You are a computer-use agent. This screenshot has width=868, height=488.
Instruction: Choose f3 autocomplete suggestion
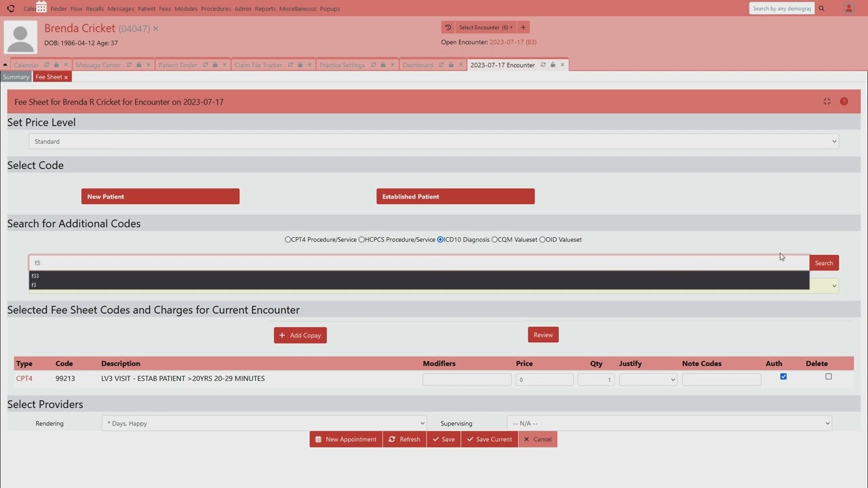tap(418, 285)
